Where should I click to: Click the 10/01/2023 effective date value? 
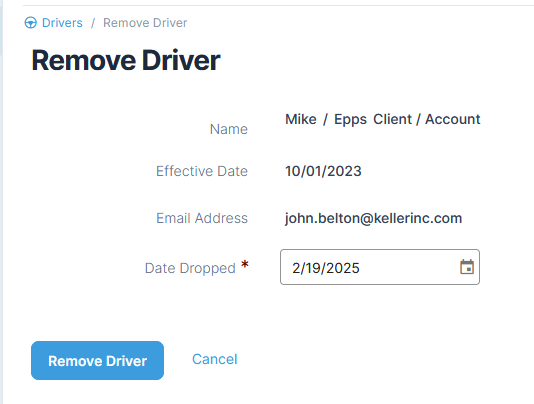click(x=323, y=171)
